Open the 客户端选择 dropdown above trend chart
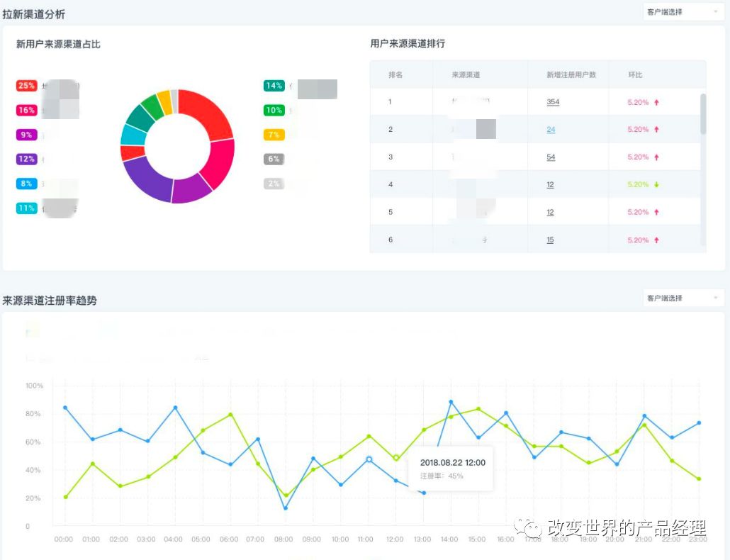 tap(683, 298)
